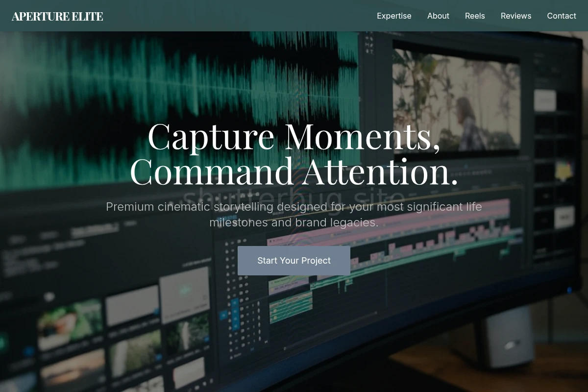Click the 'Premium cinematic storytelling' subtitle text
Image resolution: width=588 pixels, height=392 pixels.
(x=294, y=214)
